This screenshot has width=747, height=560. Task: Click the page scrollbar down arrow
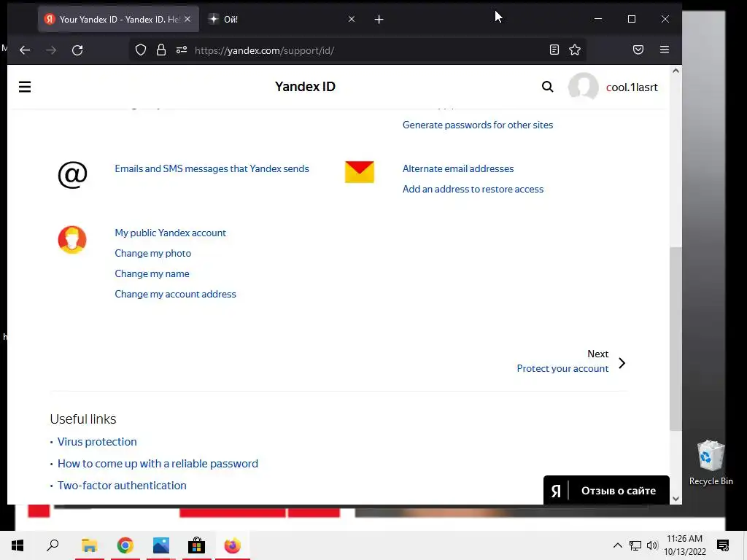[676, 499]
